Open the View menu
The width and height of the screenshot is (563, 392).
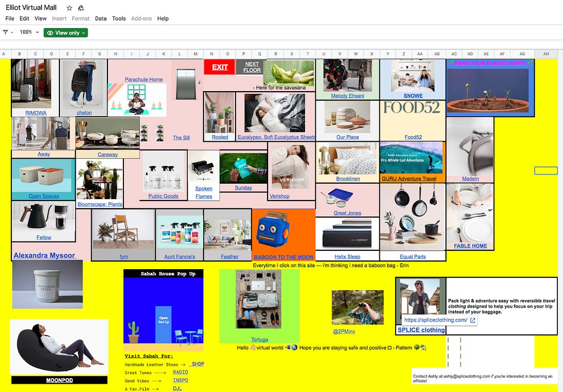coord(40,18)
